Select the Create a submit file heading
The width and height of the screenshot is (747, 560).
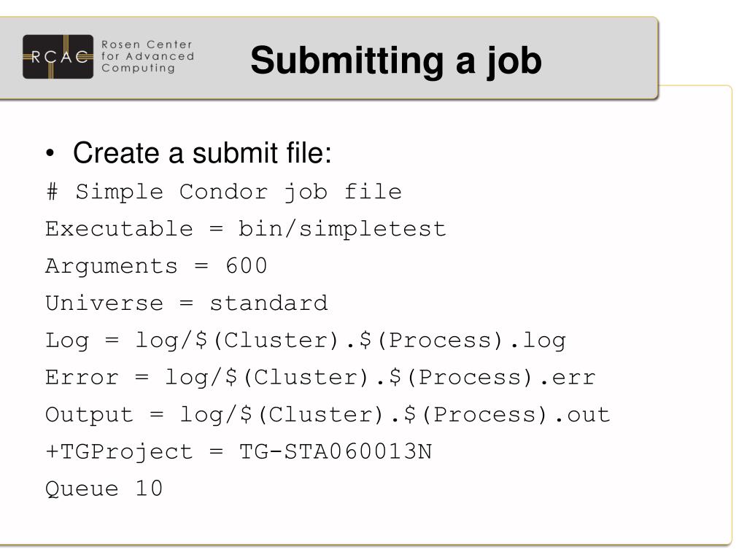tap(202, 153)
